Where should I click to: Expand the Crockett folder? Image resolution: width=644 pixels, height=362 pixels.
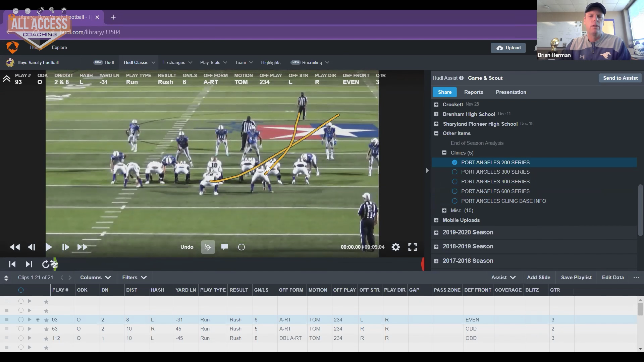point(436,105)
